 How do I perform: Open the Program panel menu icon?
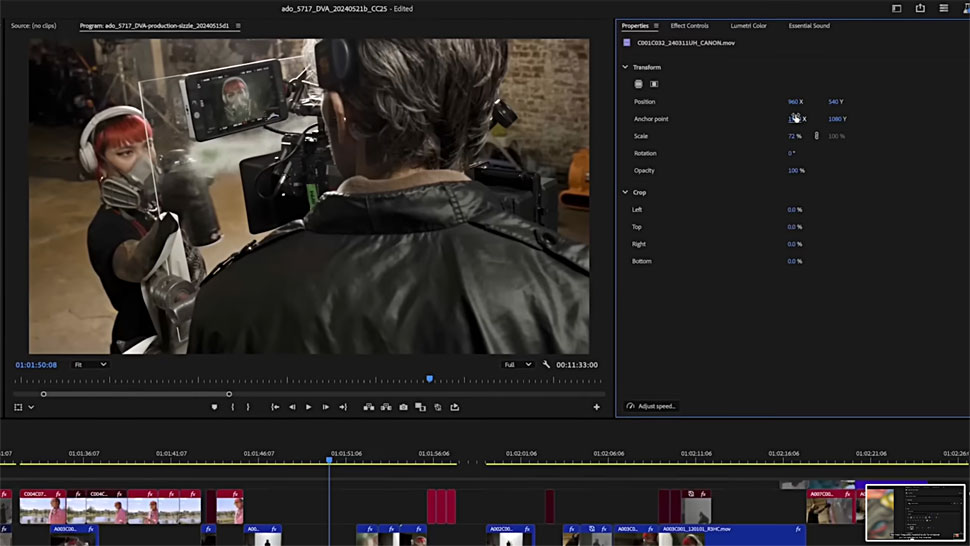238,26
